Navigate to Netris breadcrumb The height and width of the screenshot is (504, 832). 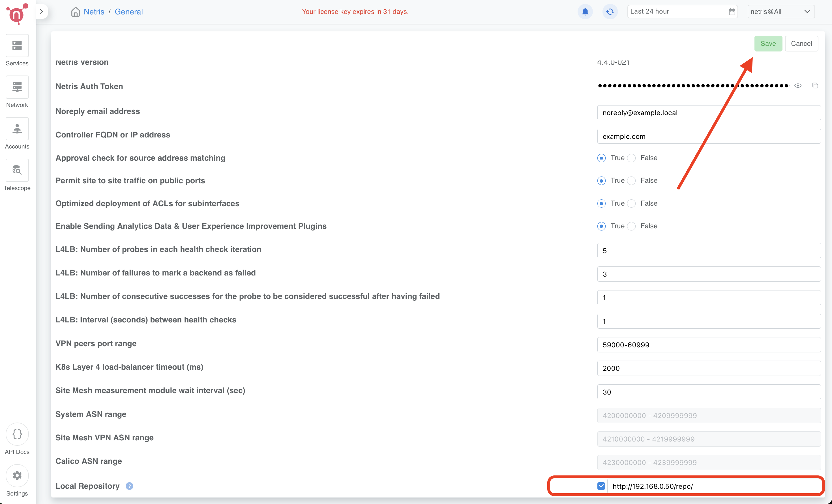[94, 12]
